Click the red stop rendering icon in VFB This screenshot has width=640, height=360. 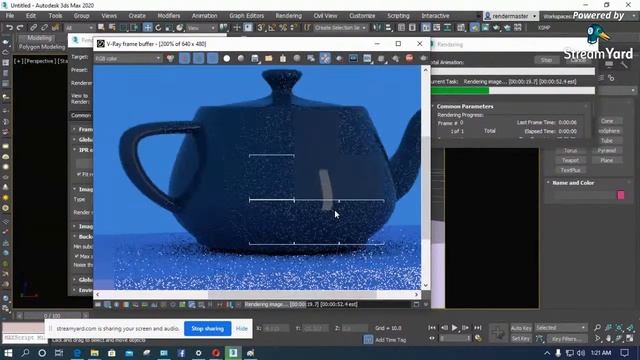(x=409, y=58)
